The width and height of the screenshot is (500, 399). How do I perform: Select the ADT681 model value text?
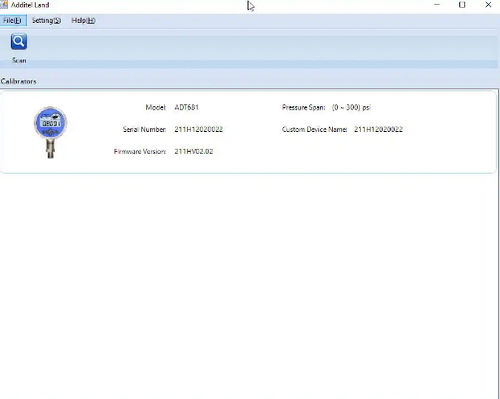pyautogui.click(x=186, y=107)
